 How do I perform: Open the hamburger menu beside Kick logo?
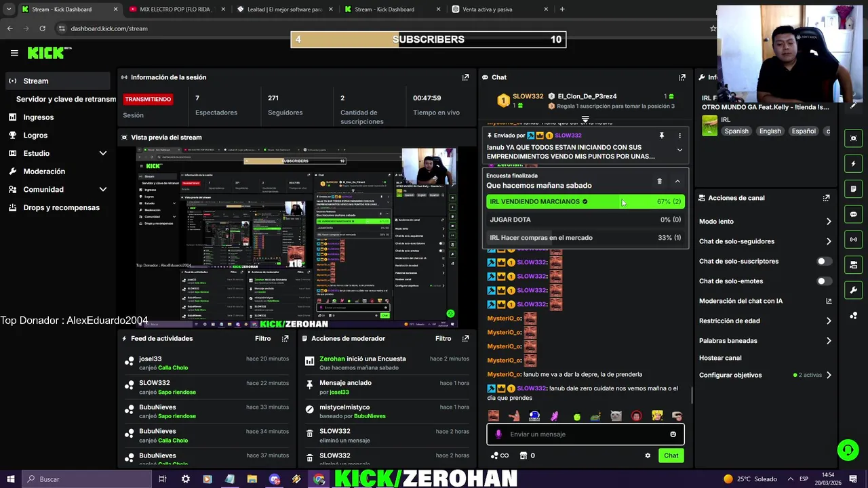pos(14,53)
